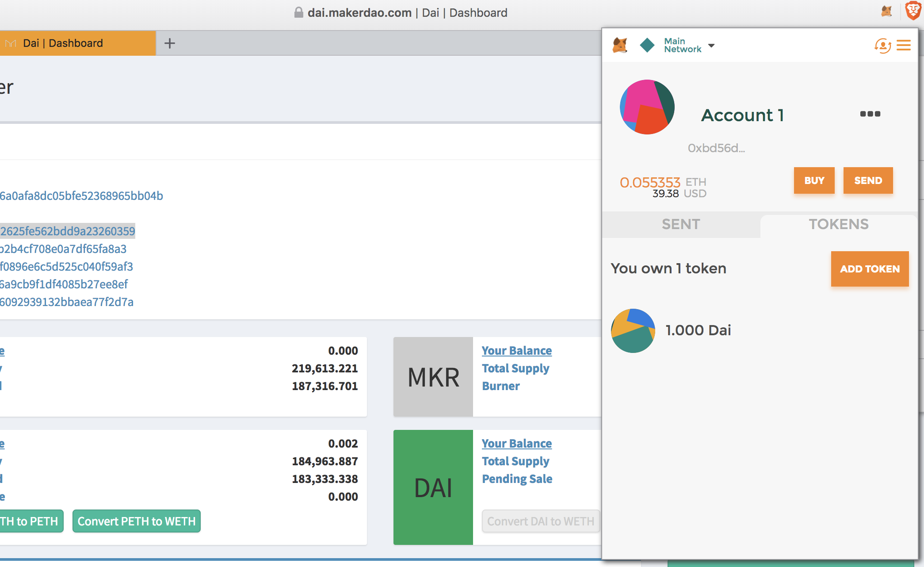
Task: Click the Dai token identicon
Action: 633,331
